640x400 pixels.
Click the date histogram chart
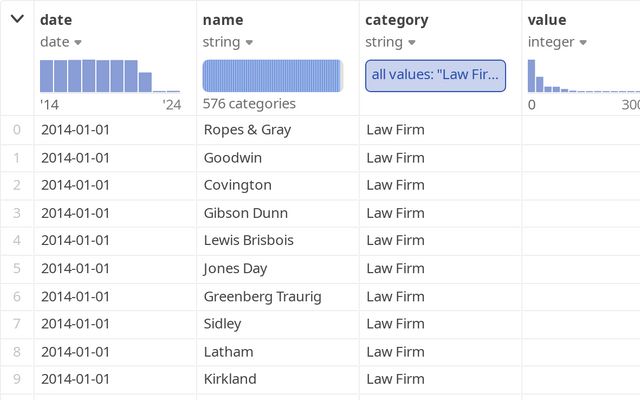pyautogui.click(x=110, y=76)
